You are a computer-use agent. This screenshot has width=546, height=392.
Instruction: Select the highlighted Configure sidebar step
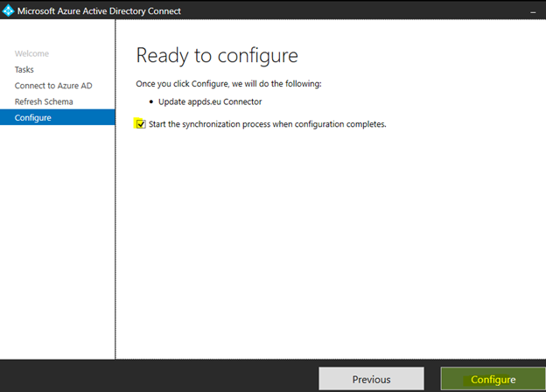tap(58, 117)
